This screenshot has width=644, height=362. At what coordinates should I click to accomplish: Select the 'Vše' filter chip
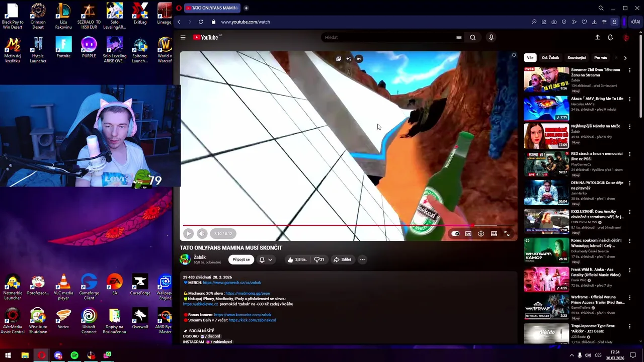coord(530,58)
